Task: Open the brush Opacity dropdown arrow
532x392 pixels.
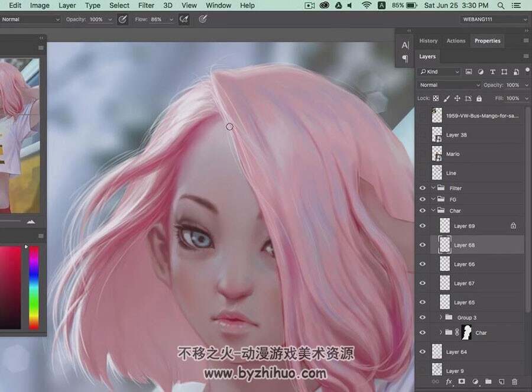Action: click(110, 20)
